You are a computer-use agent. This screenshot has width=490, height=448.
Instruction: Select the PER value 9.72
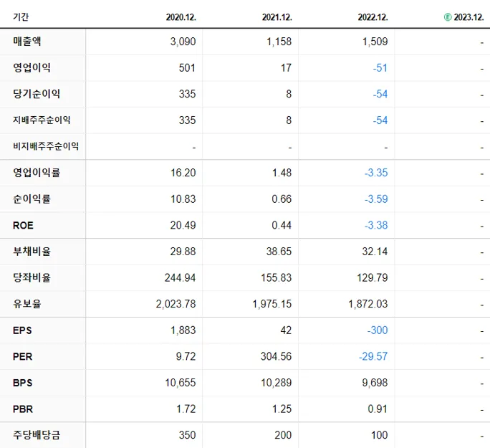[x=186, y=357]
